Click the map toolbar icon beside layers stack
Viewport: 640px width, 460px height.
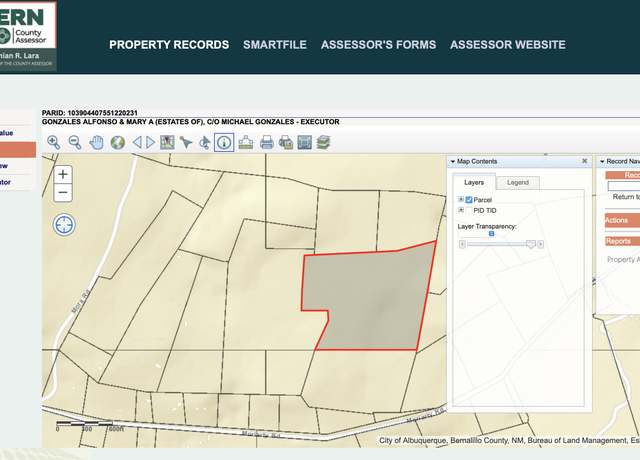pos(304,142)
